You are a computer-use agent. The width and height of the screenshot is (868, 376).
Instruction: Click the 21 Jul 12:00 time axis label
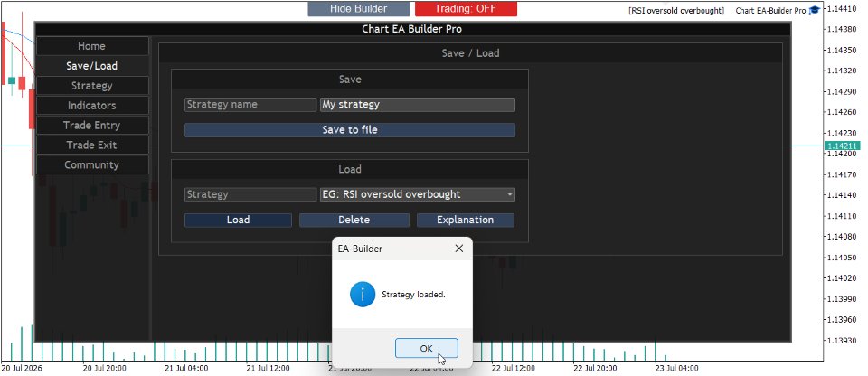click(268, 368)
